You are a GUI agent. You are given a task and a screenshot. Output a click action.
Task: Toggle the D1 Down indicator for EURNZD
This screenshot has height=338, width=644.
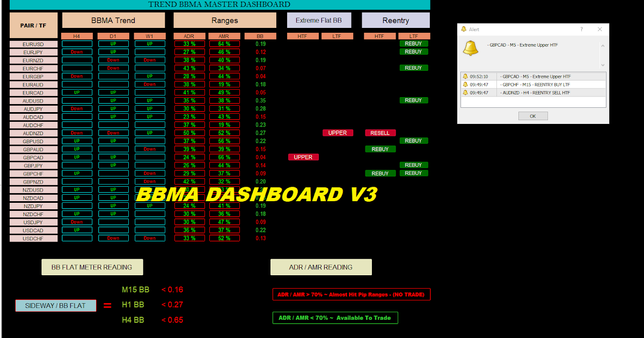(x=113, y=60)
